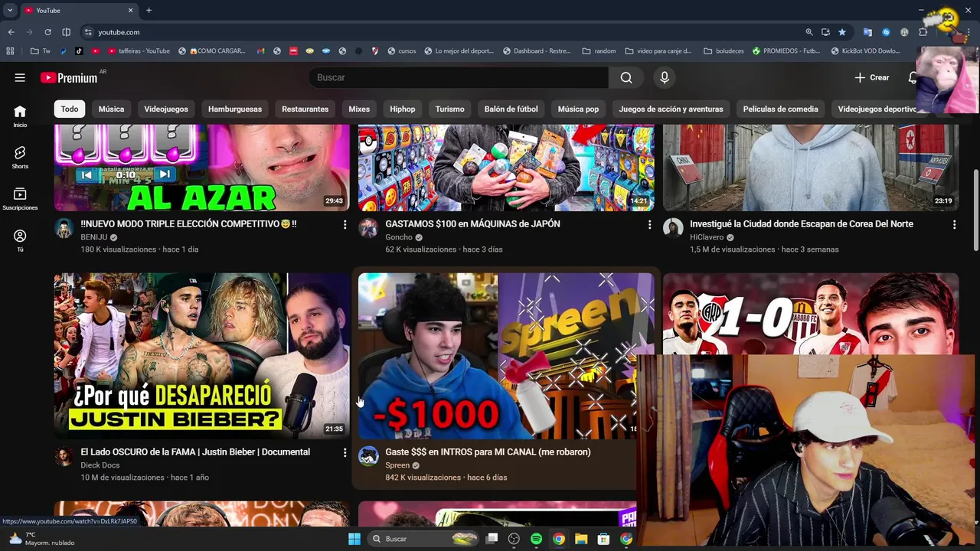Select Juegos de acción y aventuras chip
This screenshot has height=551, width=980.
tap(671, 109)
